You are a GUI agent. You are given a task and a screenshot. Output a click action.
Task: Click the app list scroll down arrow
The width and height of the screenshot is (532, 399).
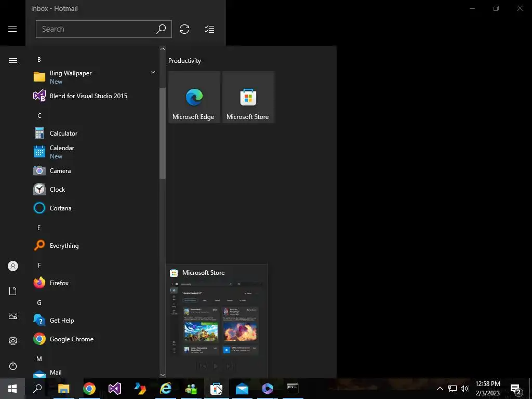pos(163,375)
